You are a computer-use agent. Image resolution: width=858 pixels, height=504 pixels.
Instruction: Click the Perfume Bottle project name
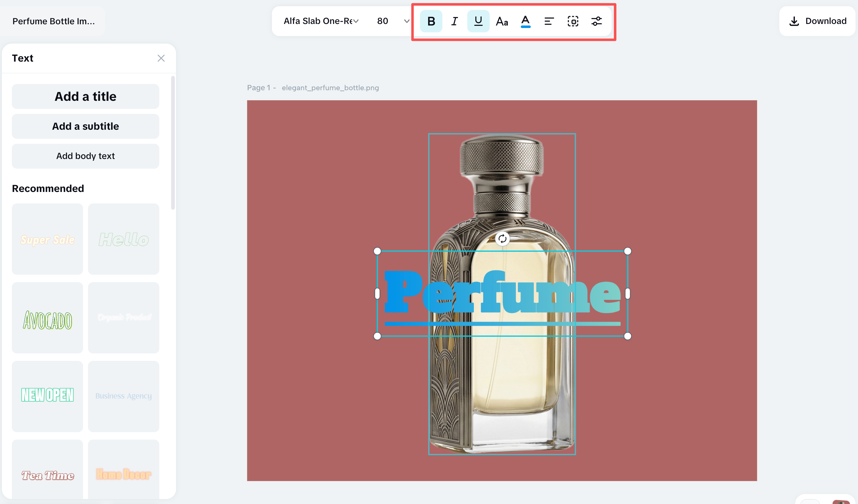(54, 21)
